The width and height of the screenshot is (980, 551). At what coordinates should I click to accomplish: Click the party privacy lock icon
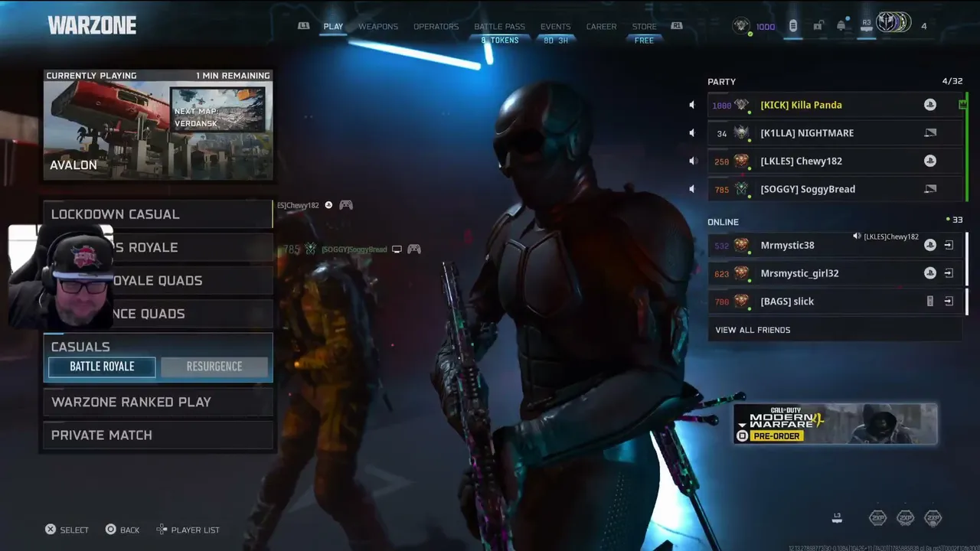[x=818, y=26]
